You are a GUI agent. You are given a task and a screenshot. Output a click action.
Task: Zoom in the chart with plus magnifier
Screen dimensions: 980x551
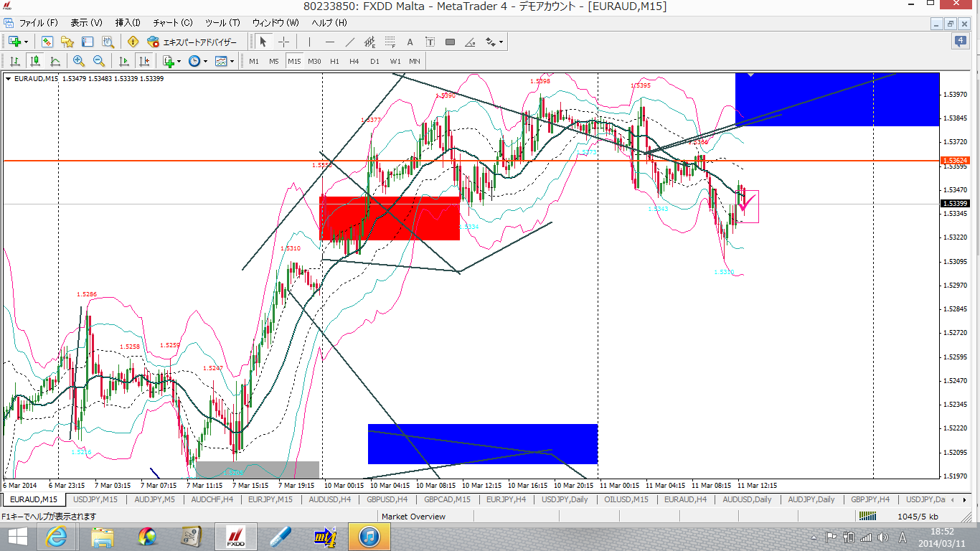point(79,61)
